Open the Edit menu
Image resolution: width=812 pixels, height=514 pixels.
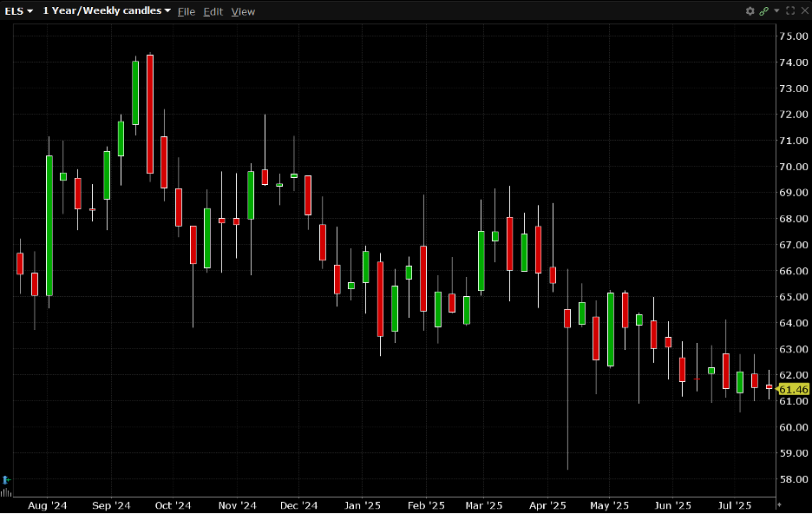pyautogui.click(x=213, y=11)
